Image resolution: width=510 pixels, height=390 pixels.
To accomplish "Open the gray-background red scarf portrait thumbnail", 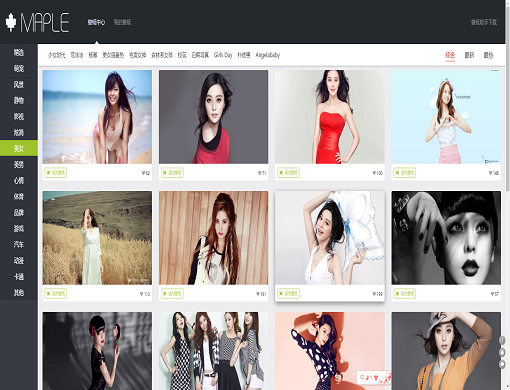I will [213, 117].
